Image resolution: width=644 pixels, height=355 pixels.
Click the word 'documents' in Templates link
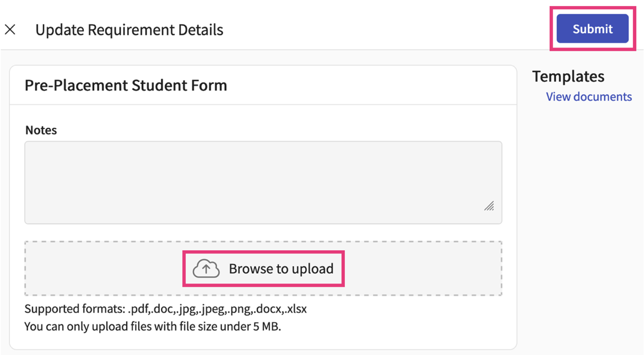click(x=602, y=96)
